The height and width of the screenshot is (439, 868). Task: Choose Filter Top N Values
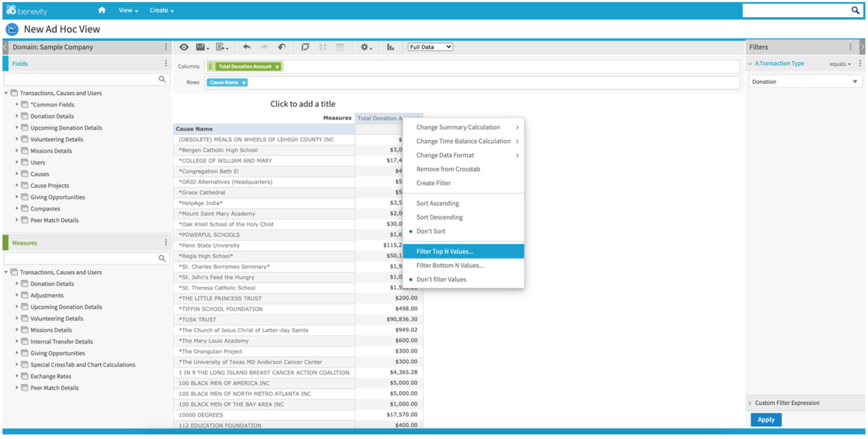click(464, 252)
